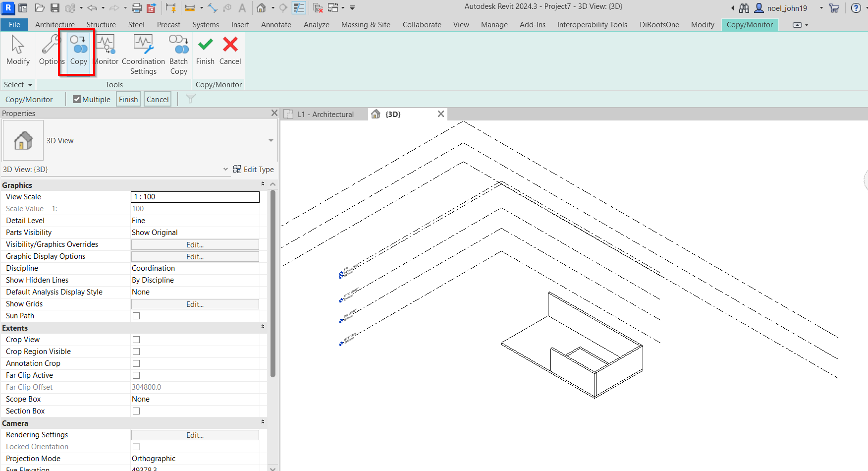Open the Architecture ribbon tab
This screenshot has width=868, height=471.
click(54, 25)
